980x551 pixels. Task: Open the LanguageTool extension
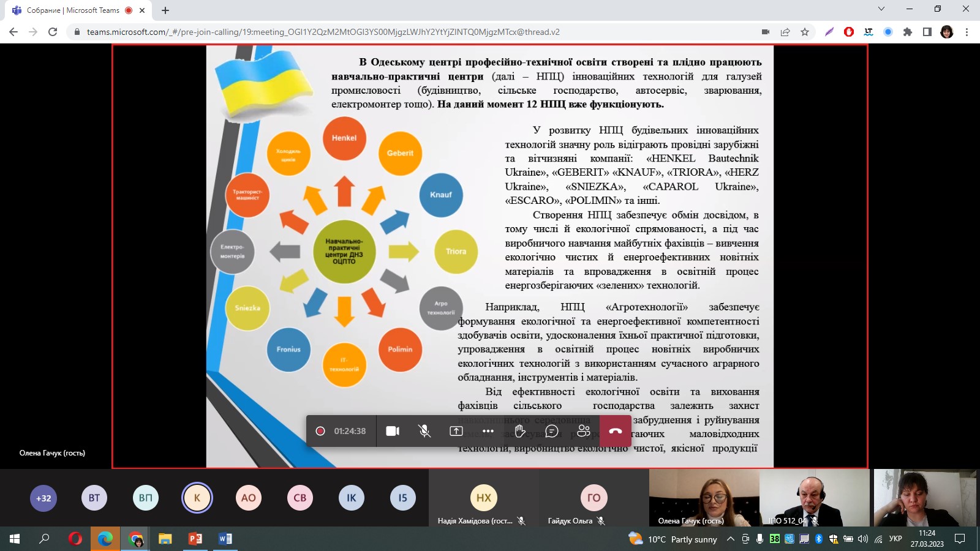click(x=869, y=32)
